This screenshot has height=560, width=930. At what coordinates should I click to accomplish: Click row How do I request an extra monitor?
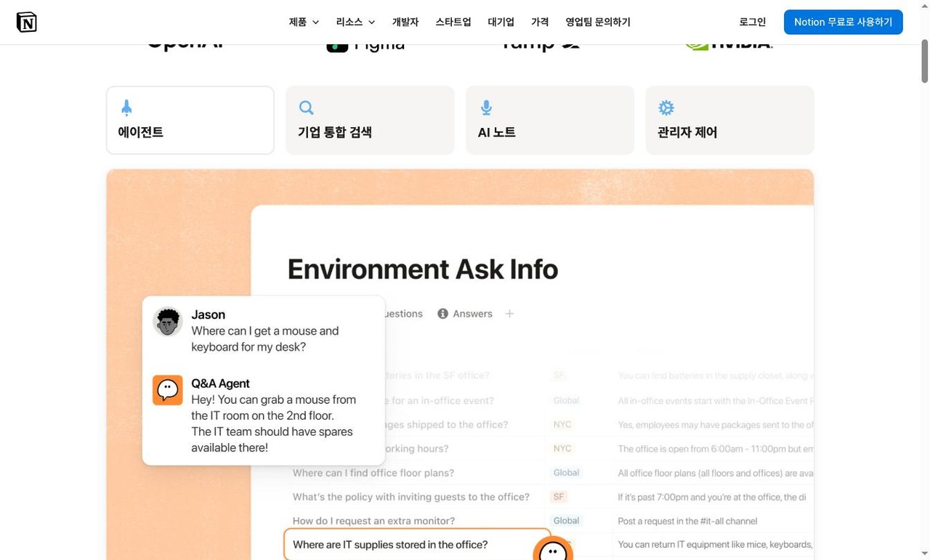(x=373, y=521)
